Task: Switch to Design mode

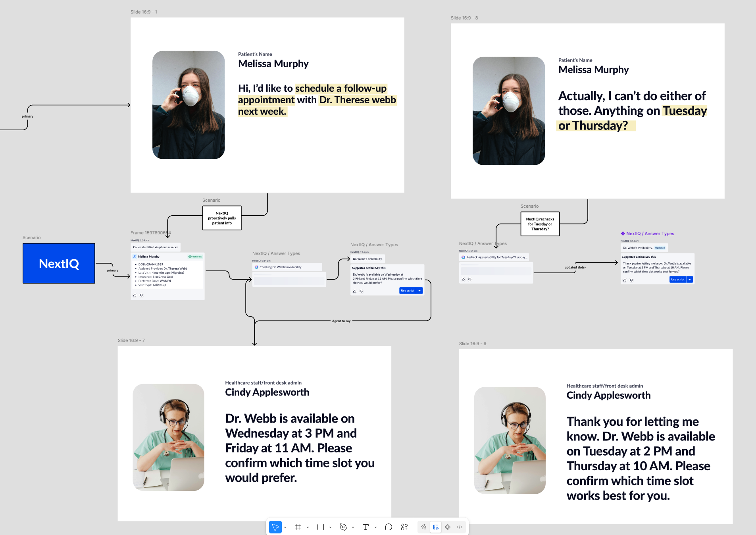Action: tap(436, 527)
